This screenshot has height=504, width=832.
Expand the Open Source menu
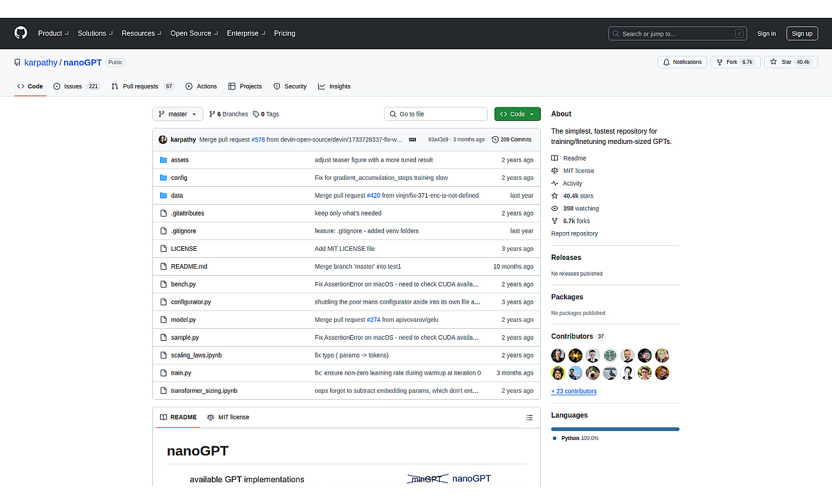pos(194,33)
